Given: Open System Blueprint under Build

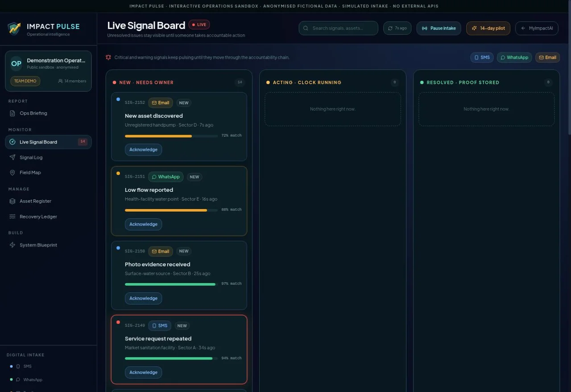Looking at the screenshot, I should coord(48,245).
